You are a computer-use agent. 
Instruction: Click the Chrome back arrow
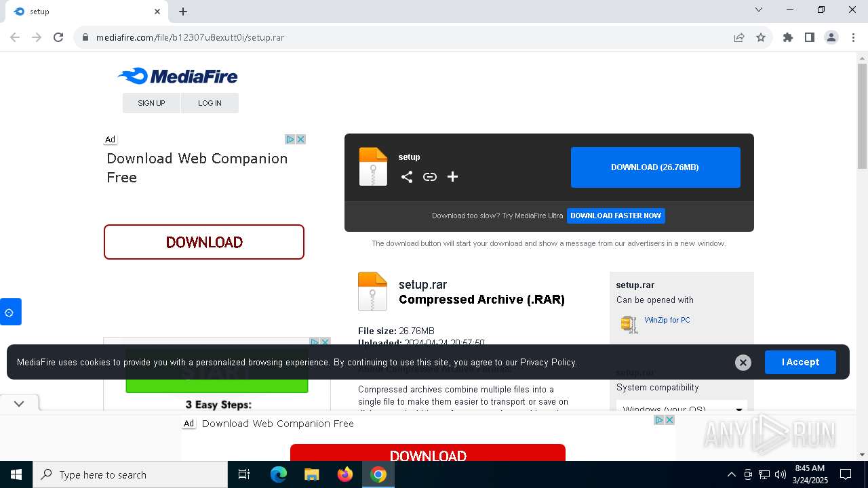click(15, 37)
